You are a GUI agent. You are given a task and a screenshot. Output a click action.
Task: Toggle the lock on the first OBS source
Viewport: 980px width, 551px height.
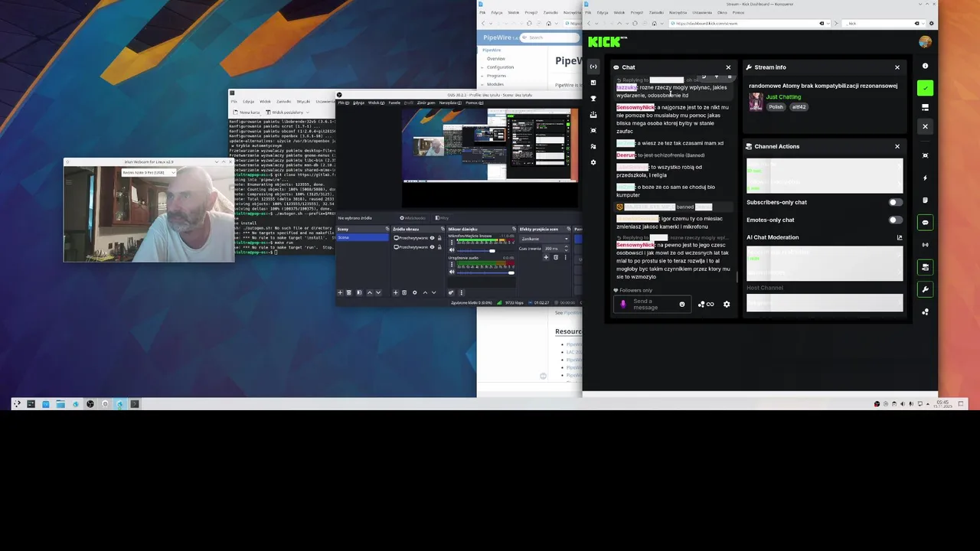pyautogui.click(x=439, y=238)
